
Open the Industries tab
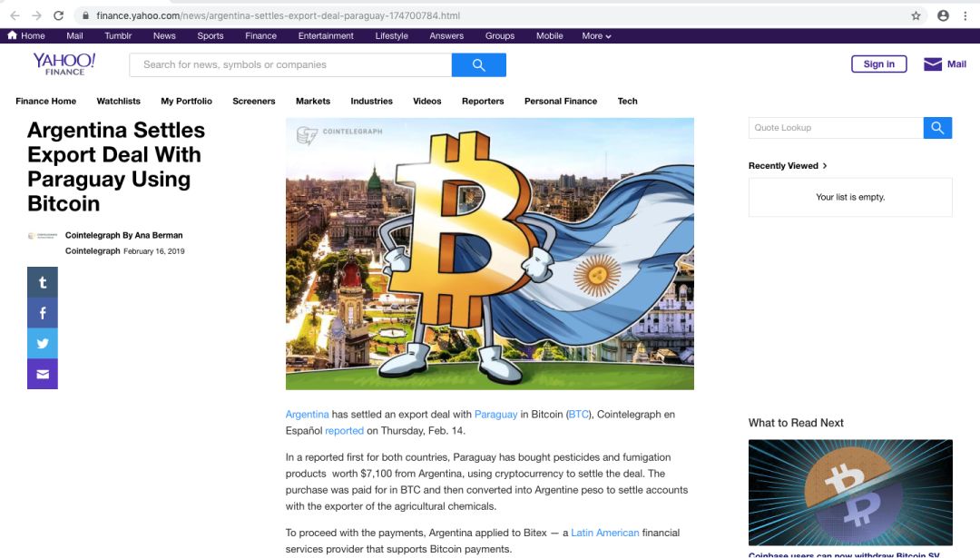[x=371, y=102]
